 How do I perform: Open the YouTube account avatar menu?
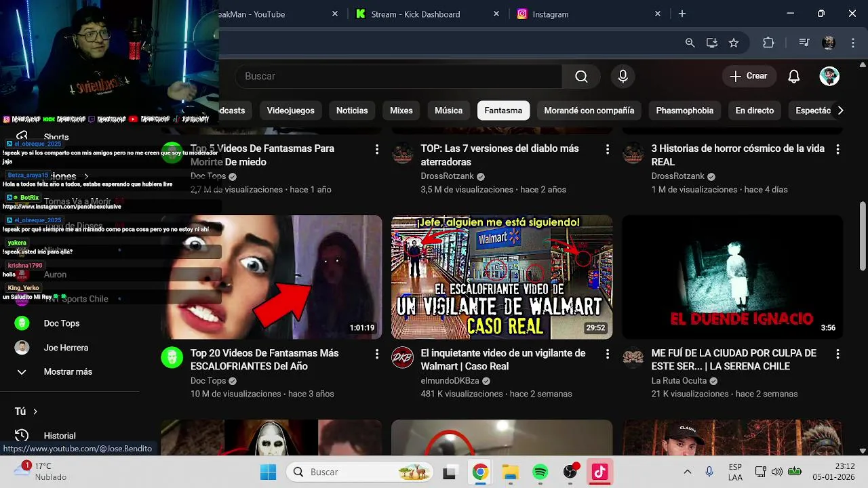click(x=829, y=76)
